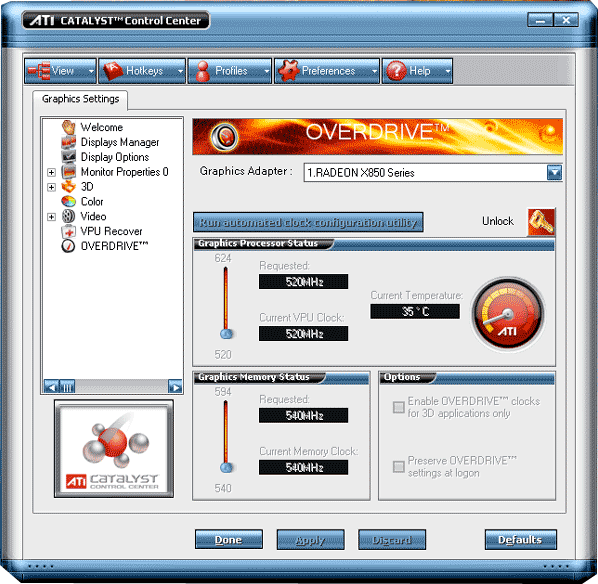Open the Preferences menu
598x584 pixels.
click(327, 71)
